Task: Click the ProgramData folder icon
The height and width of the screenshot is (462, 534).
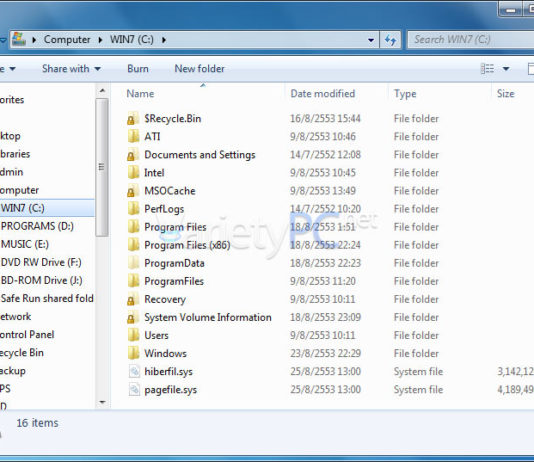Action: (133, 263)
